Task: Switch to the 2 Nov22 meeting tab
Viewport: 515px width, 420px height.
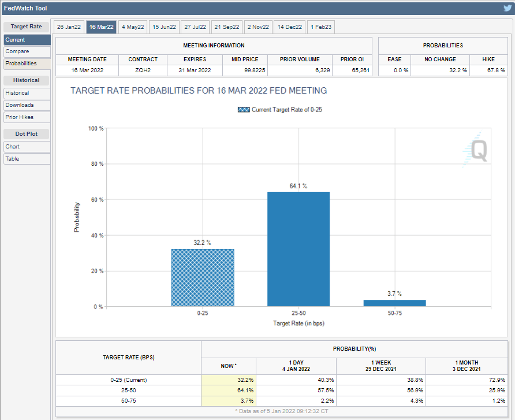Action: click(x=258, y=27)
